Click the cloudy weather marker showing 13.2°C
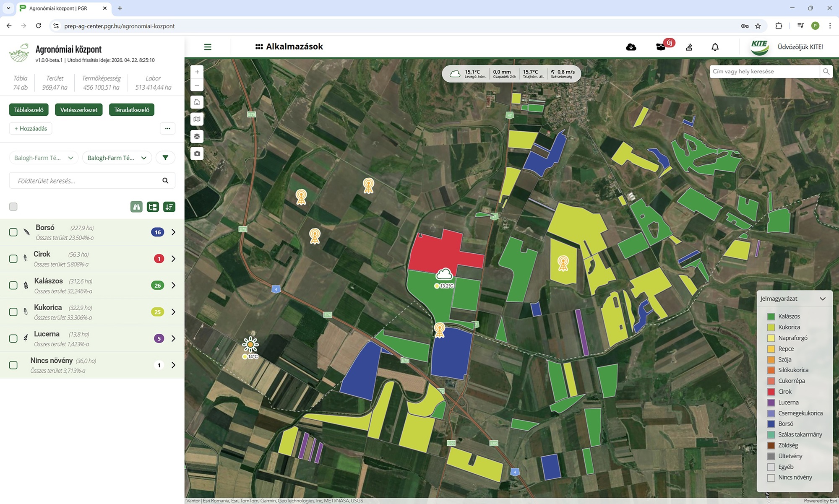The width and height of the screenshot is (839, 504). click(444, 275)
